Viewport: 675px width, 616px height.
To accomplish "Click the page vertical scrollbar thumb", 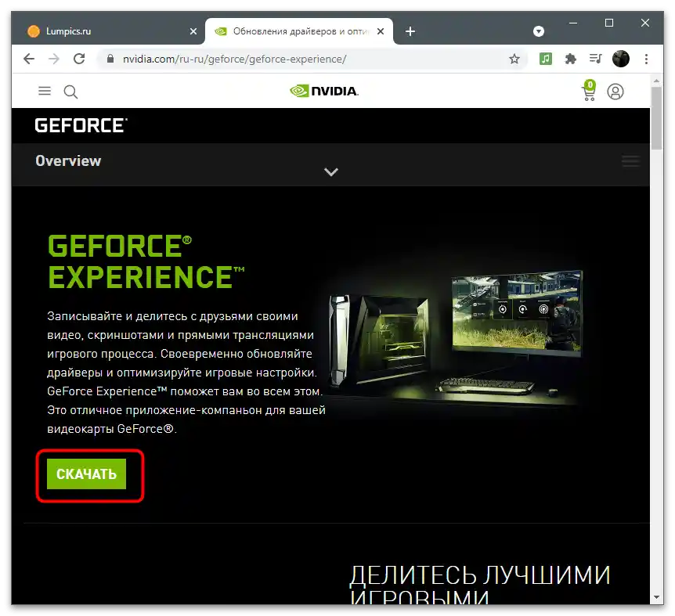I will (656, 118).
